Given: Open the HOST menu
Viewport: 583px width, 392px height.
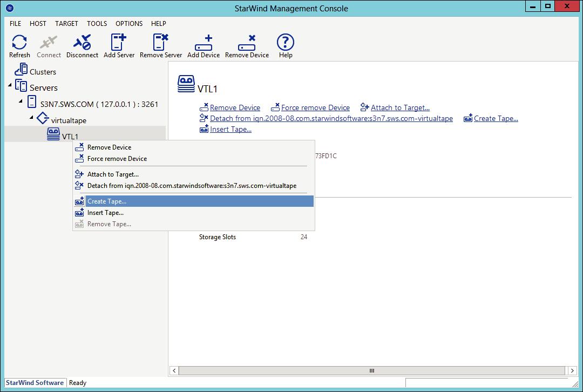Looking at the screenshot, I should pyautogui.click(x=38, y=23).
